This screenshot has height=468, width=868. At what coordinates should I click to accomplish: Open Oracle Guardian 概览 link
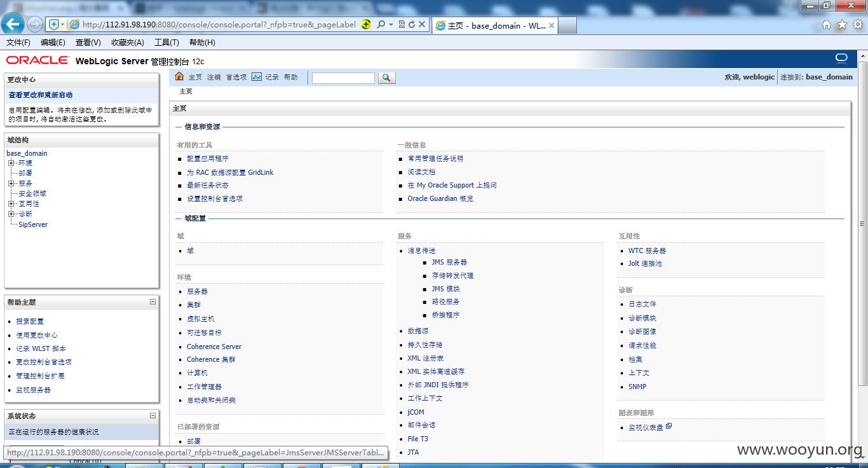pos(440,198)
